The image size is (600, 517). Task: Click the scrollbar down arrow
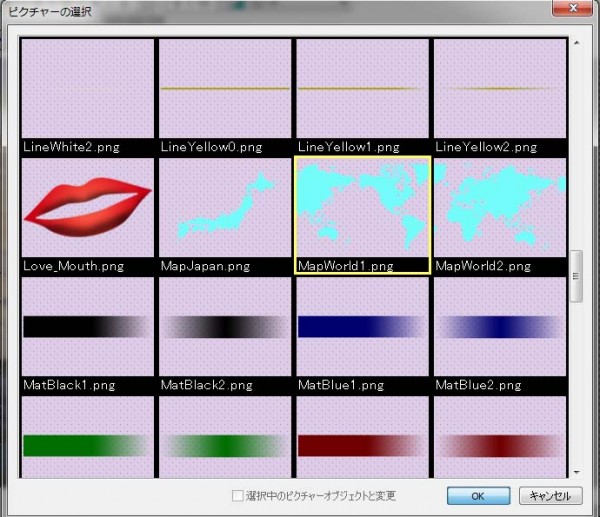[x=576, y=471]
